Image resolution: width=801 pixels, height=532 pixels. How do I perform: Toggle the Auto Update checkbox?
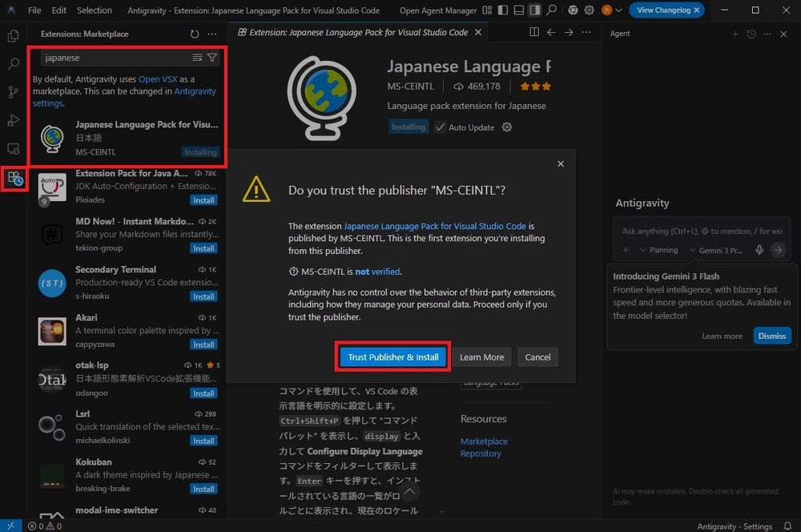point(441,127)
